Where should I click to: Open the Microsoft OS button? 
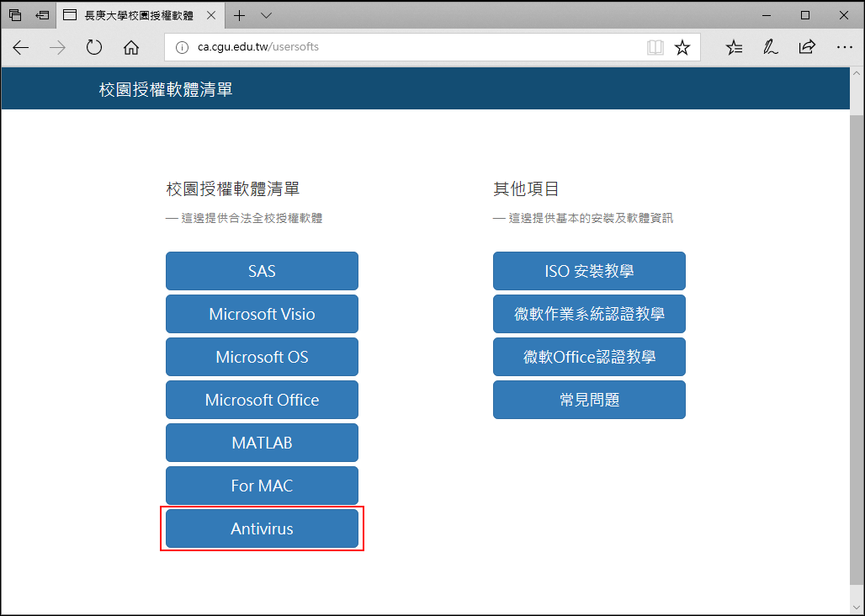pyautogui.click(x=262, y=357)
